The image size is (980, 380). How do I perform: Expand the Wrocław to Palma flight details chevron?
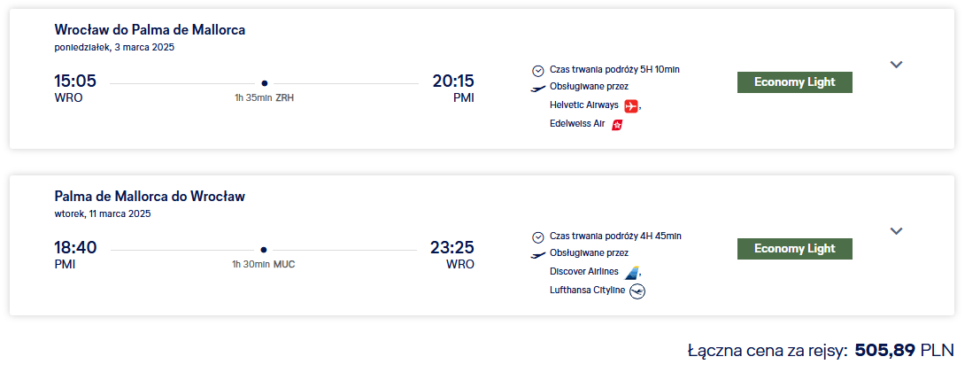pos(896,65)
